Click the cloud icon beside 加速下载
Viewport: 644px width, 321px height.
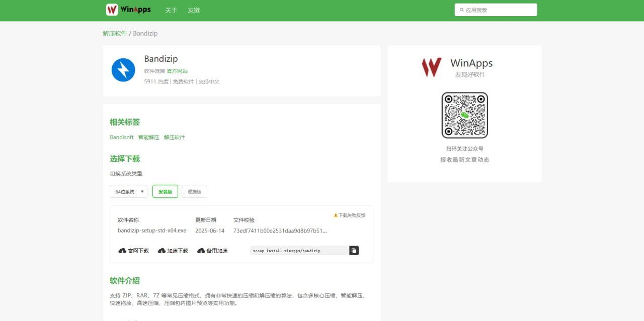pos(161,250)
